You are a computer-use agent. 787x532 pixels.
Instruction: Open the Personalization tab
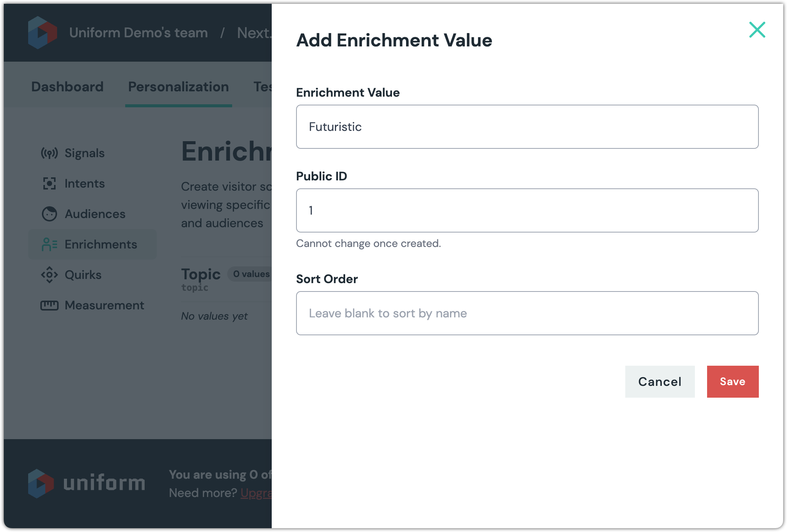(178, 87)
